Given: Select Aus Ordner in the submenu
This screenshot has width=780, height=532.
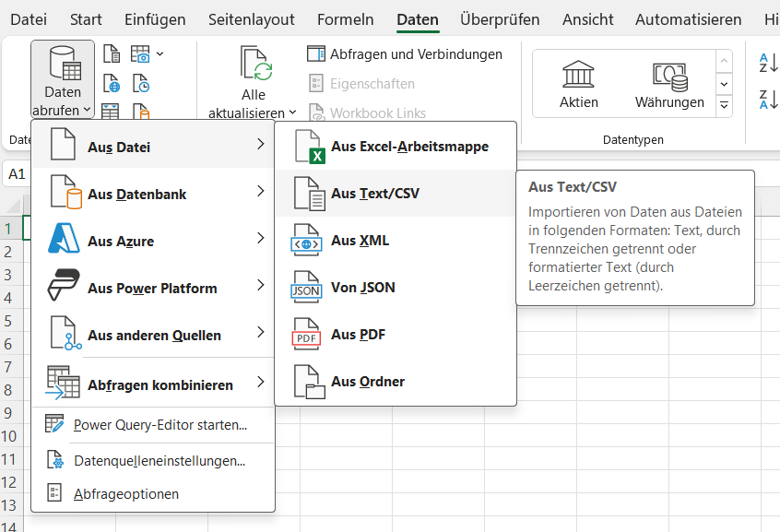Looking at the screenshot, I should (x=396, y=382).
